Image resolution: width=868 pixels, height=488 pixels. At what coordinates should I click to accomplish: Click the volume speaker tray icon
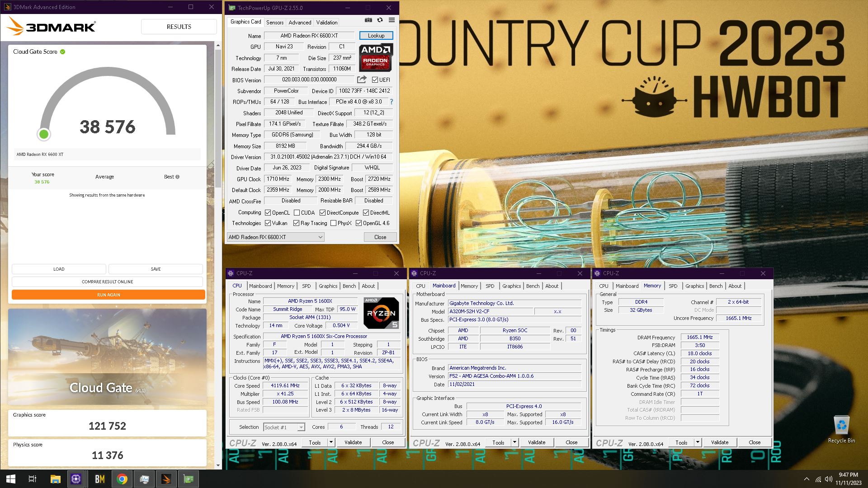(829, 479)
